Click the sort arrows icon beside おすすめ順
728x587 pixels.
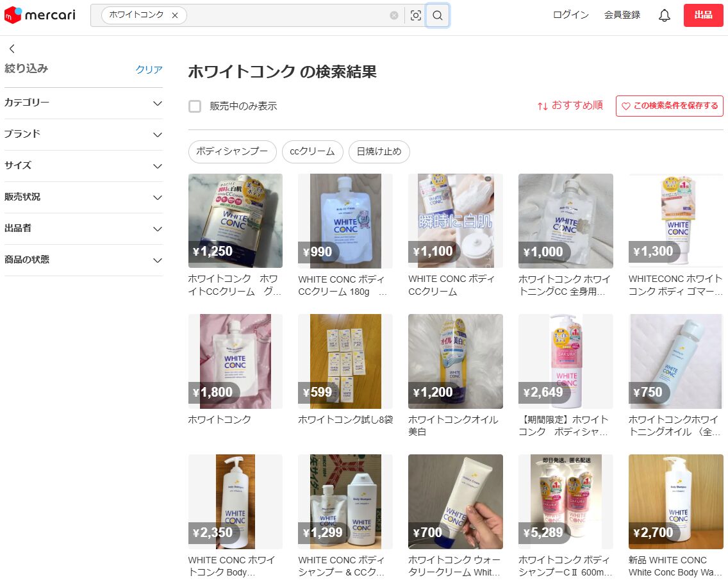tap(542, 106)
